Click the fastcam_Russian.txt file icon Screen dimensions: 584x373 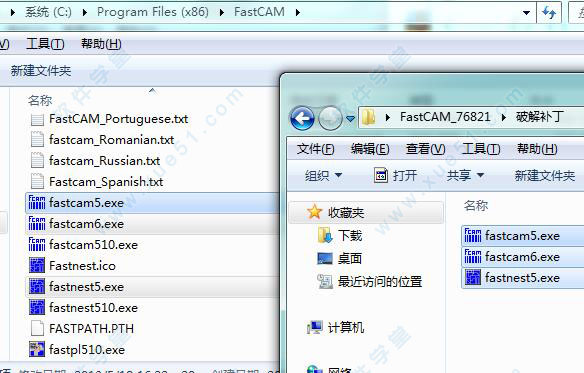point(37,161)
